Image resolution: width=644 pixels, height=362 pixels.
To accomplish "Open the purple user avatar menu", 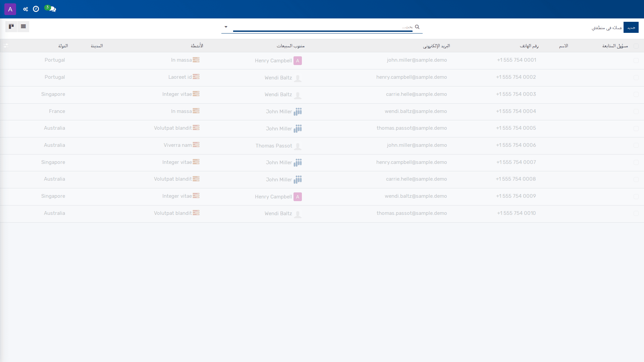I will (x=10, y=9).
